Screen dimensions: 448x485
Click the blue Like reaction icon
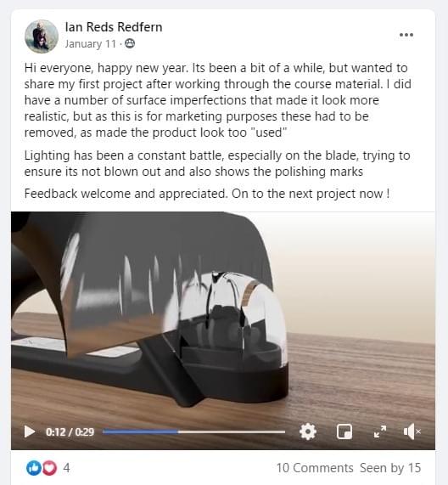coord(34,468)
